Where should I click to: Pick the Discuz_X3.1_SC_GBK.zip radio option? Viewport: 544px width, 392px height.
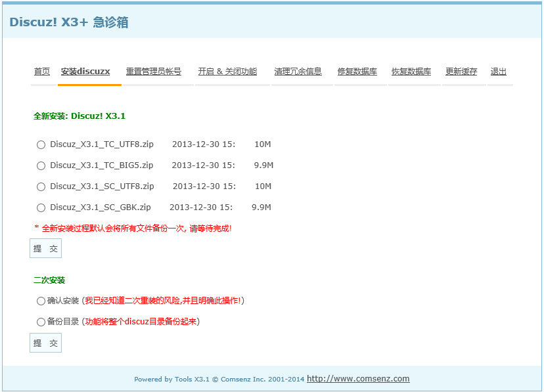coord(41,207)
